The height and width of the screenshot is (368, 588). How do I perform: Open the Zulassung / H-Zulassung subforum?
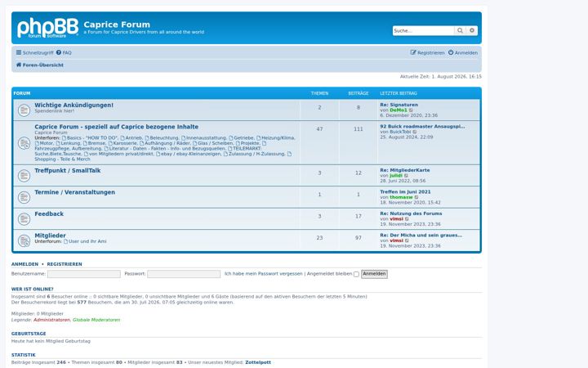coord(256,154)
